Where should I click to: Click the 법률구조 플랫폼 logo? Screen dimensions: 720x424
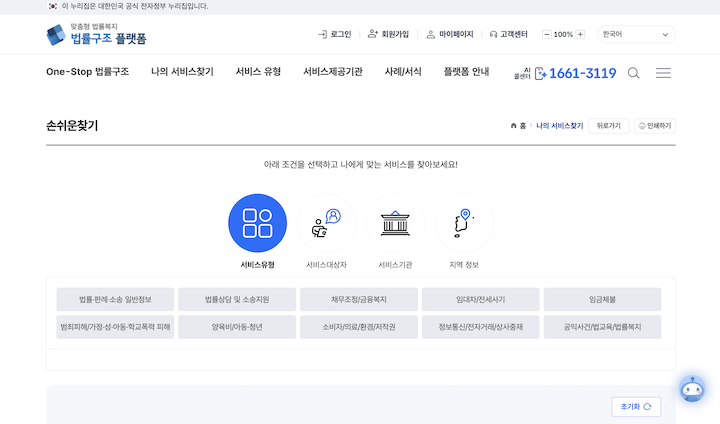point(96,34)
